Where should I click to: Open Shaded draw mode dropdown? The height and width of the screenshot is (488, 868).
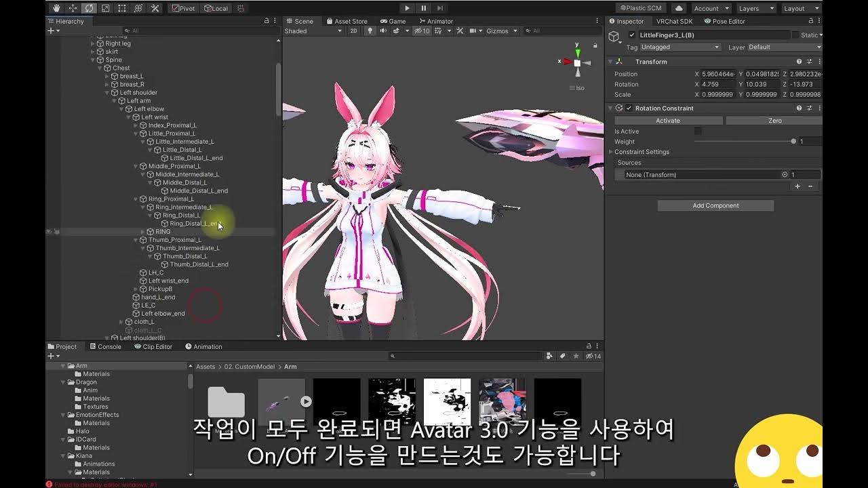pyautogui.click(x=313, y=30)
